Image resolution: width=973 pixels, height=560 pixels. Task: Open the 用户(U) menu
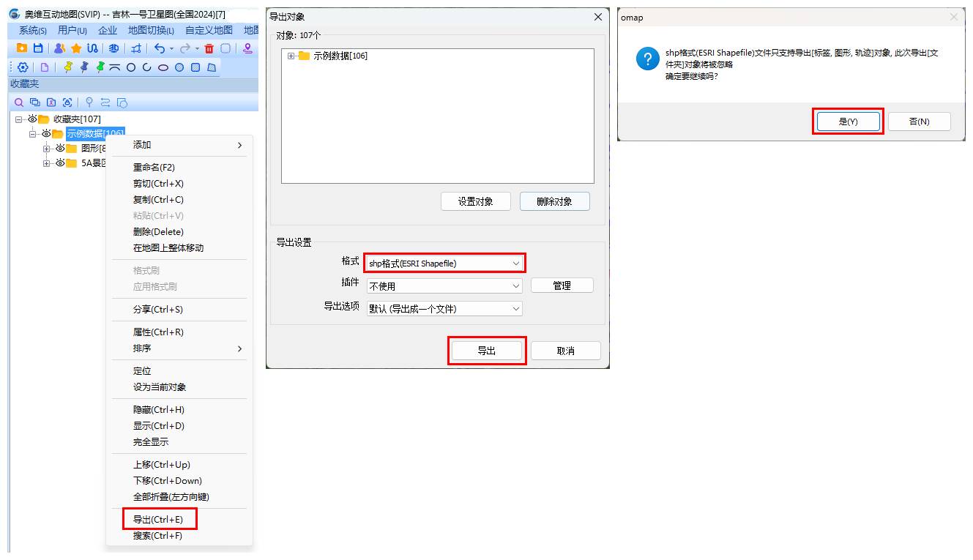[x=72, y=30]
